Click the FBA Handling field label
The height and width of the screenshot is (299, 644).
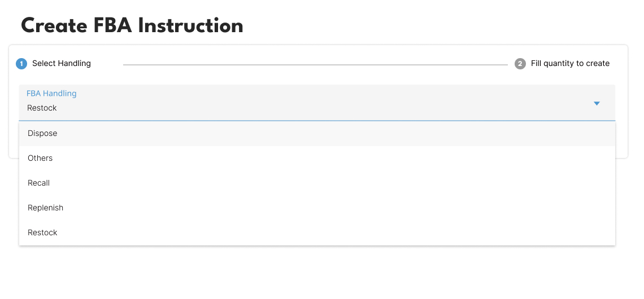[x=51, y=94]
